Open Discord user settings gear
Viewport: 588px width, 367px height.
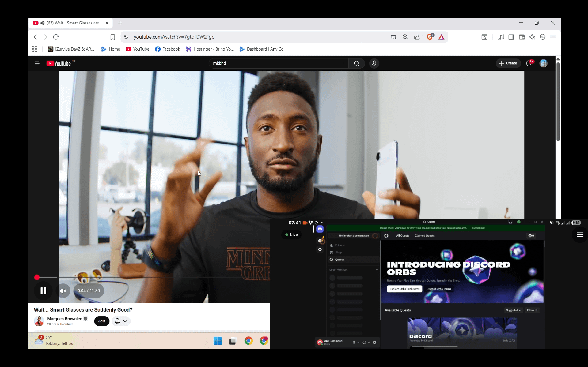click(x=374, y=342)
